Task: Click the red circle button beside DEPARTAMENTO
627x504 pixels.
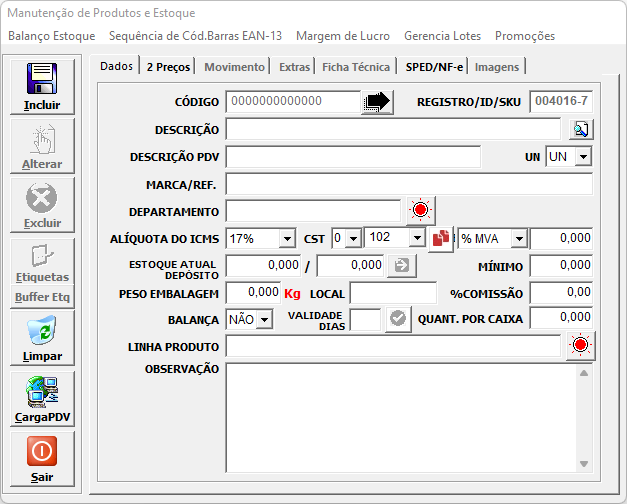Action: (420, 210)
